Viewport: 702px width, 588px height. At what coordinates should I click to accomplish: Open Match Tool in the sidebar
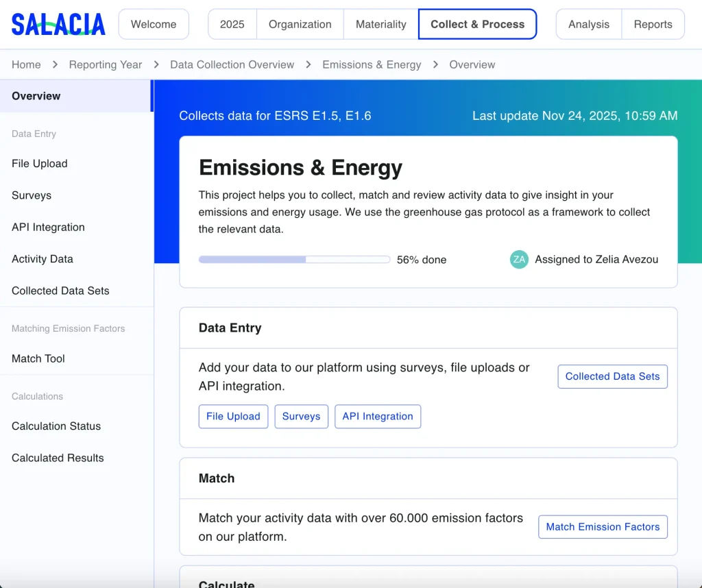click(x=38, y=358)
